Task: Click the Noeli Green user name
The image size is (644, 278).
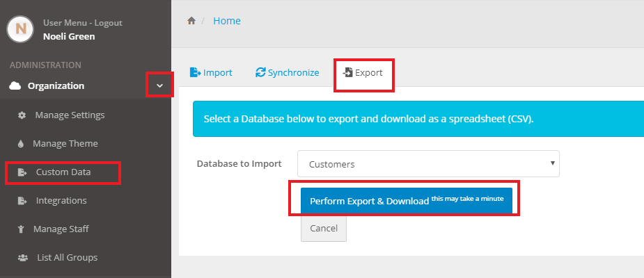Action: tap(69, 37)
